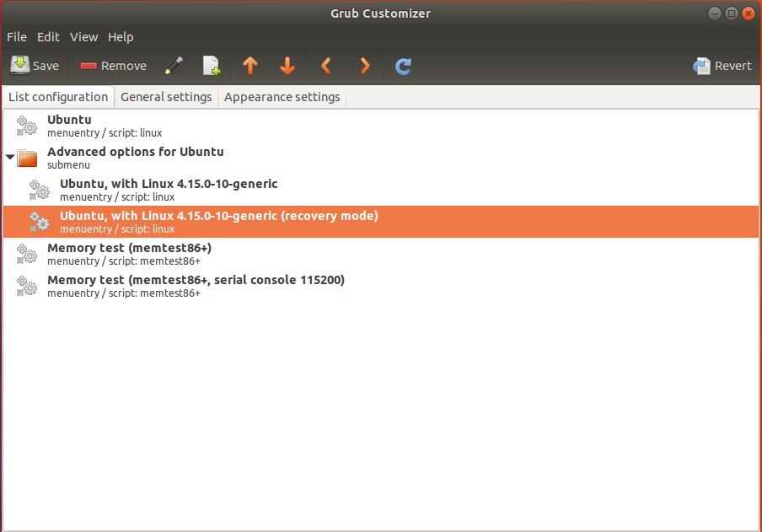The height and width of the screenshot is (532, 762).
Task: Switch to the General settings tab
Action: tap(166, 97)
